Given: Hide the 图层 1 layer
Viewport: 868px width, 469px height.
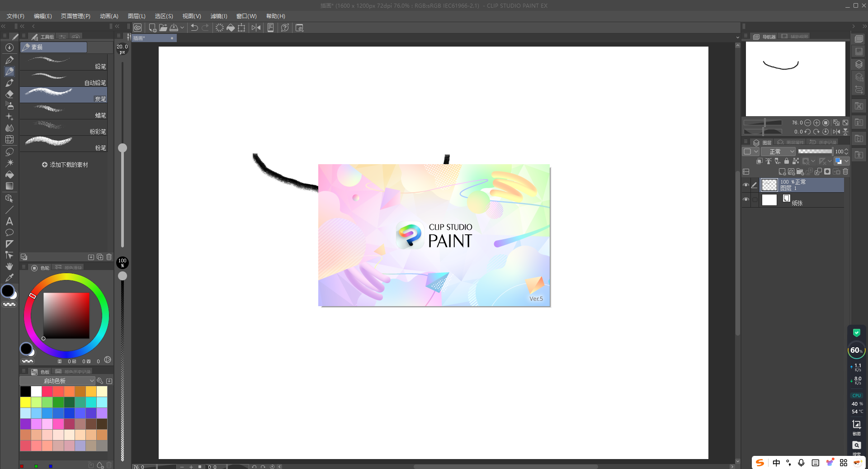Looking at the screenshot, I should coord(746,185).
